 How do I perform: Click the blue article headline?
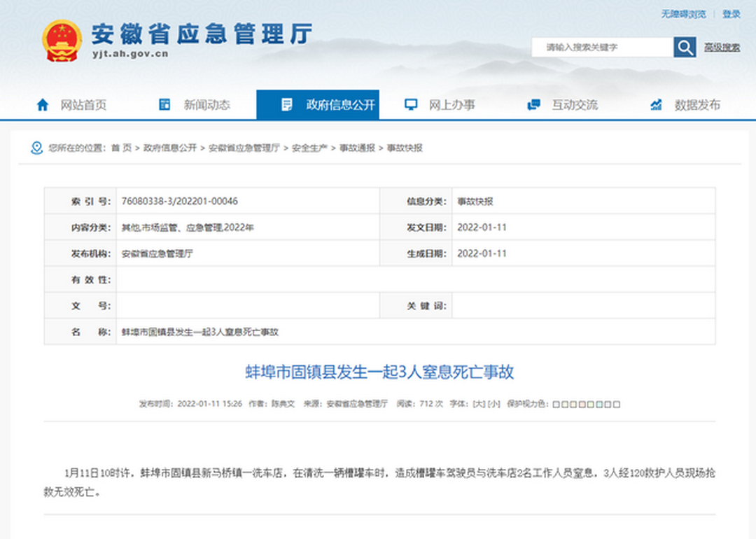coord(379,372)
